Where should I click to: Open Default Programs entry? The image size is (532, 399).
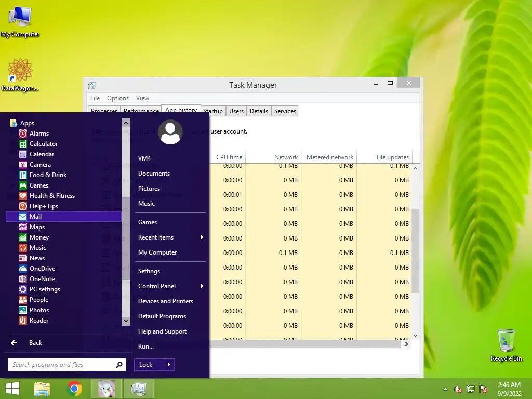click(x=162, y=316)
